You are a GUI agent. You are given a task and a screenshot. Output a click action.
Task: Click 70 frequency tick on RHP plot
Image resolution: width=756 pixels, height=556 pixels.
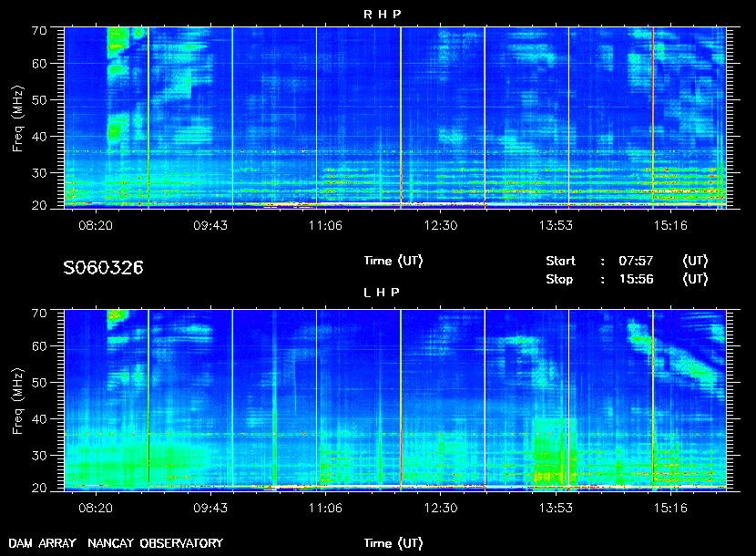tap(39, 31)
